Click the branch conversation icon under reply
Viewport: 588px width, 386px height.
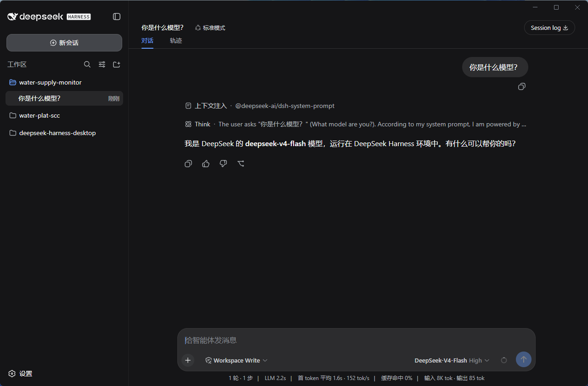[x=241, y=164]
